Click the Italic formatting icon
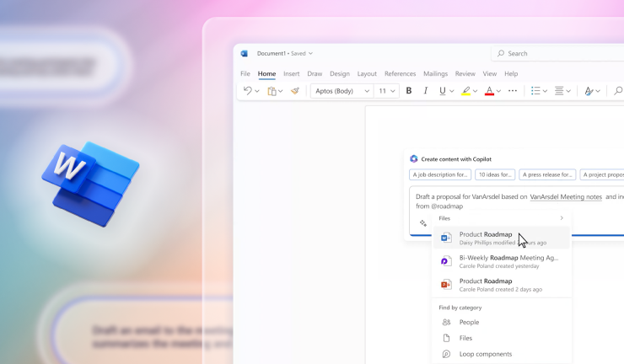 [x=425, y=91]
